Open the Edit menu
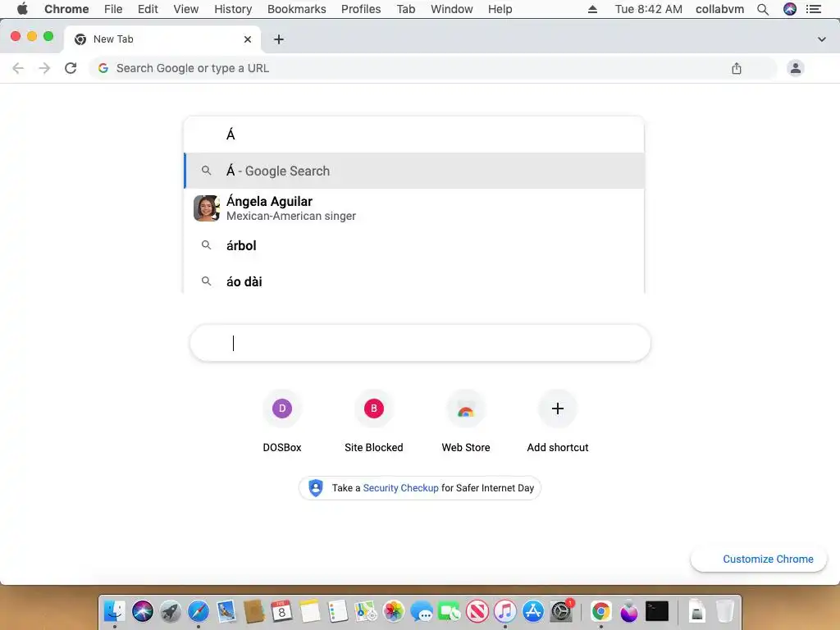The image size is (840, 630). 148,9
